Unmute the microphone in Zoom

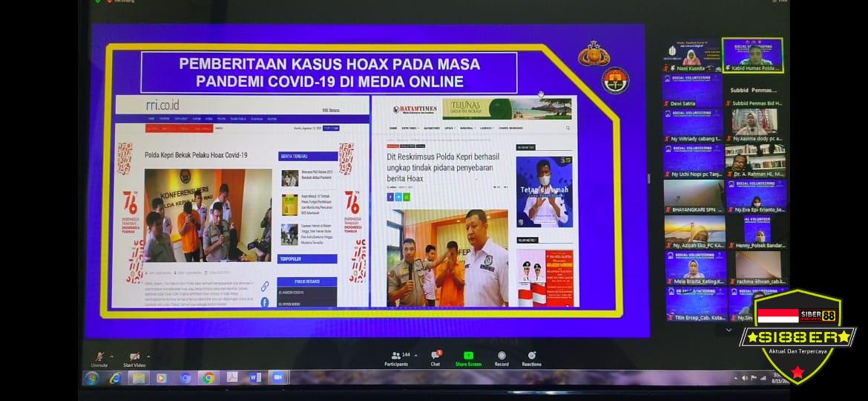coord(99,357)
